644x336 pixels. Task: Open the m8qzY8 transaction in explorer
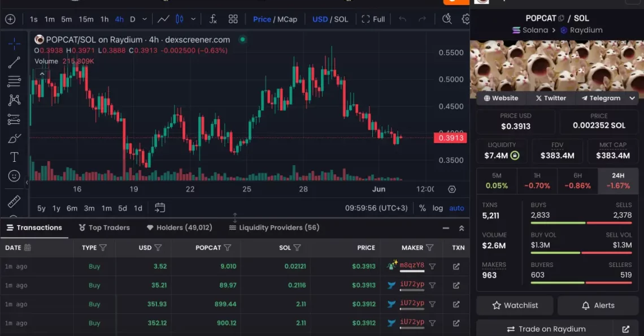click(456, 266)
